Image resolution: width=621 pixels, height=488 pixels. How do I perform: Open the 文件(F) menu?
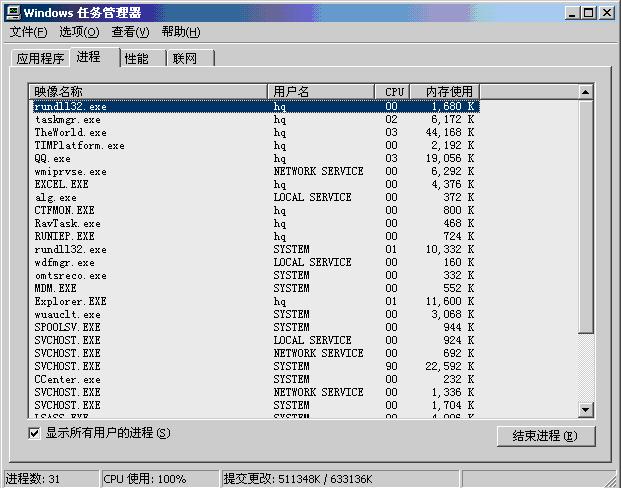click(x=28, y=32)
